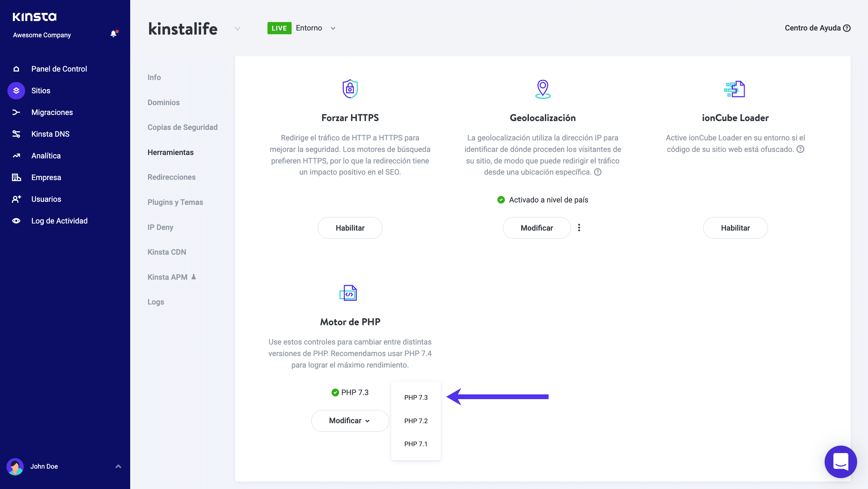
Task: Click the Usuarios add-user icon
Action: 16,199
